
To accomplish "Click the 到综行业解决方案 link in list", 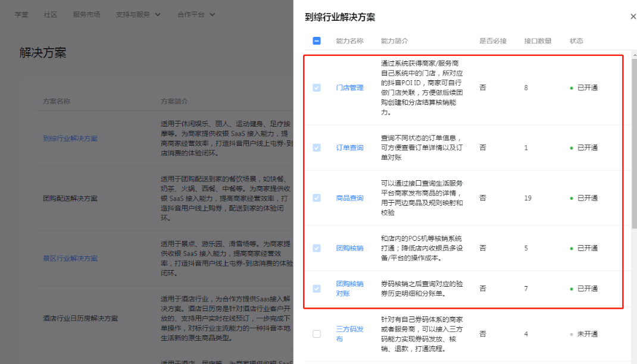I will (x=70, y=139).
